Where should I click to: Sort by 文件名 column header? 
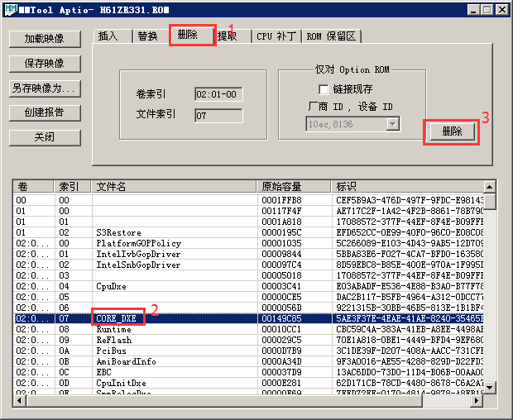pos(174,187)
